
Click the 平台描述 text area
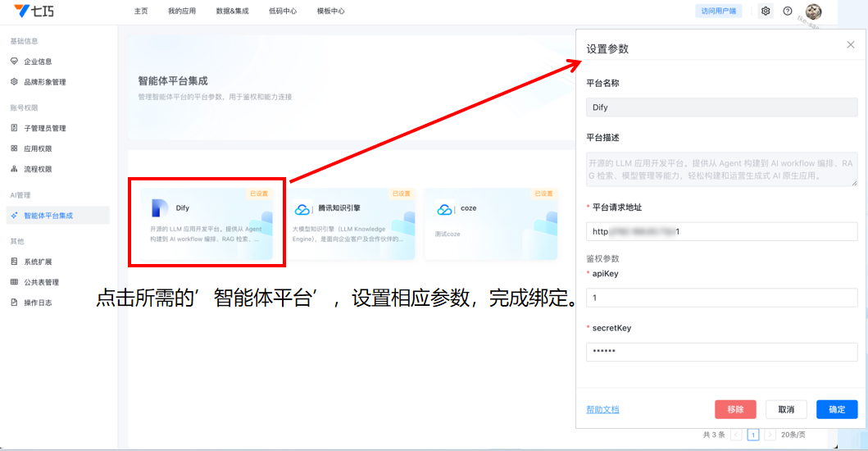[x=722, y=170]
